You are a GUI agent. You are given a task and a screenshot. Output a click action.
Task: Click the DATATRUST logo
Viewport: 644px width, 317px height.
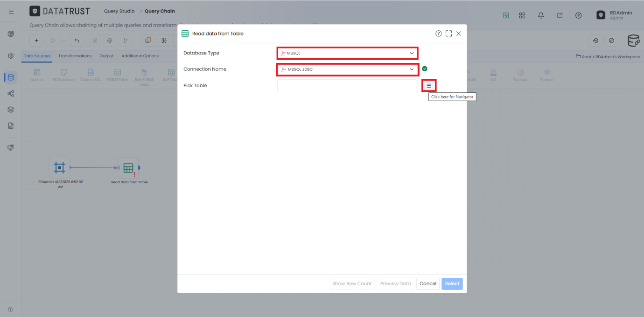click(x=59, y=11)
